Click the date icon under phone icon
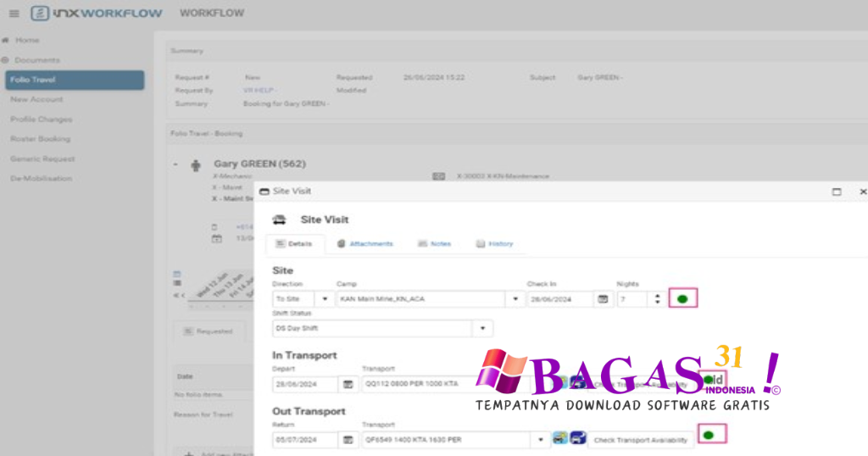 click(216, 238)
